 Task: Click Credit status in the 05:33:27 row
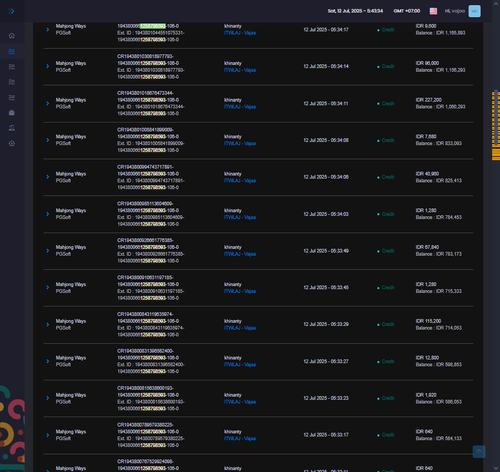click(x=386, y=361)
